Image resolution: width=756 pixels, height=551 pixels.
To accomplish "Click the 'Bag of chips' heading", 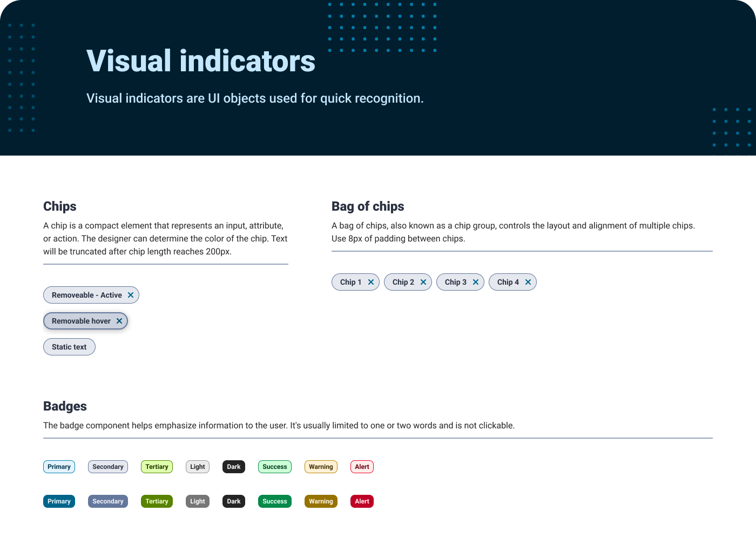I will (x=368, y=206).
